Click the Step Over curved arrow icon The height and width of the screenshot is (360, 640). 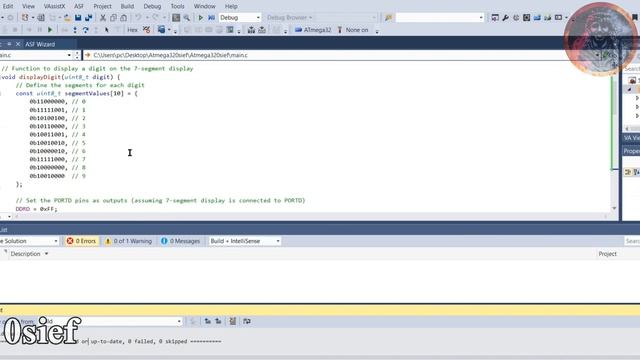pyautogui.click(x=85, y=30)
